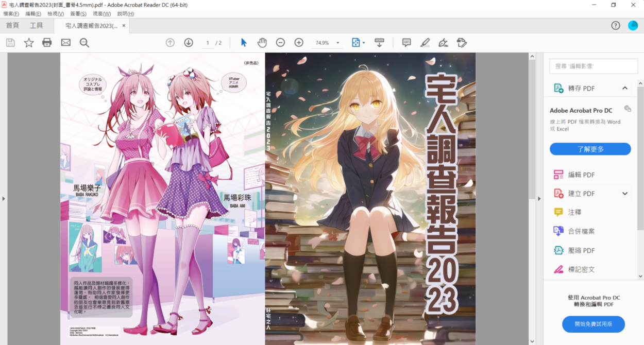The height and width of the screenshot is (345, 644).
Task: Zoom out with the minus icon
Action: 280,43
